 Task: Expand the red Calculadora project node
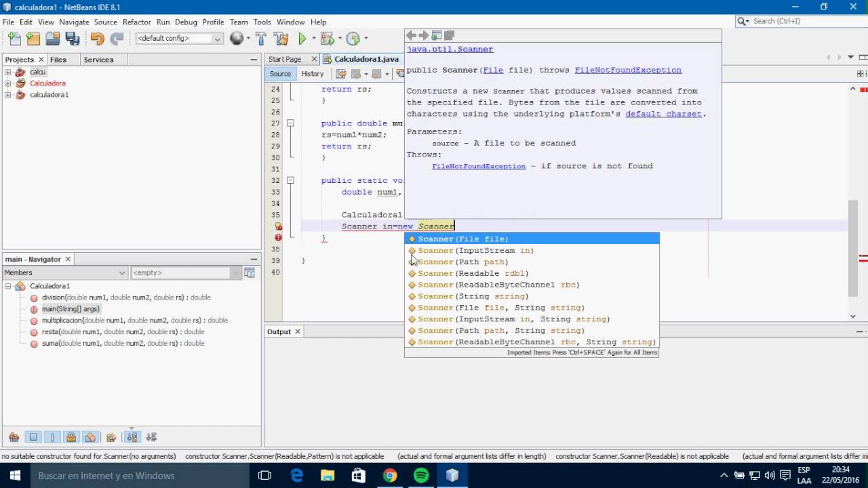click(7, 83)
